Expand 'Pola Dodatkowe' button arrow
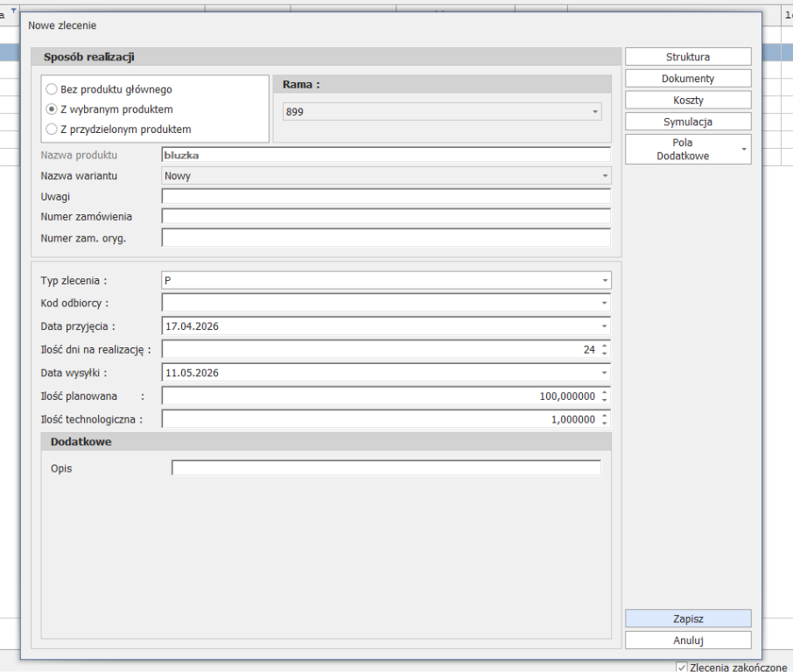 tap(744, 150)
